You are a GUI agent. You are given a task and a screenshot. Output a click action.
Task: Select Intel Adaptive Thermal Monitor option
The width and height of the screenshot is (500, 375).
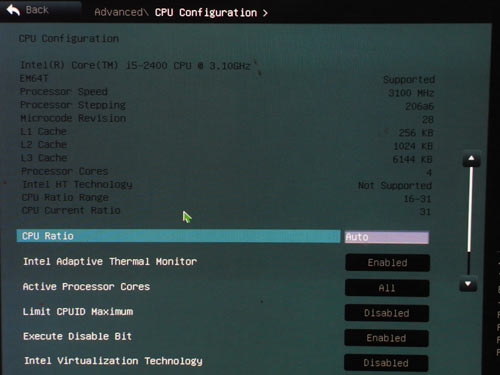point(110,262)
